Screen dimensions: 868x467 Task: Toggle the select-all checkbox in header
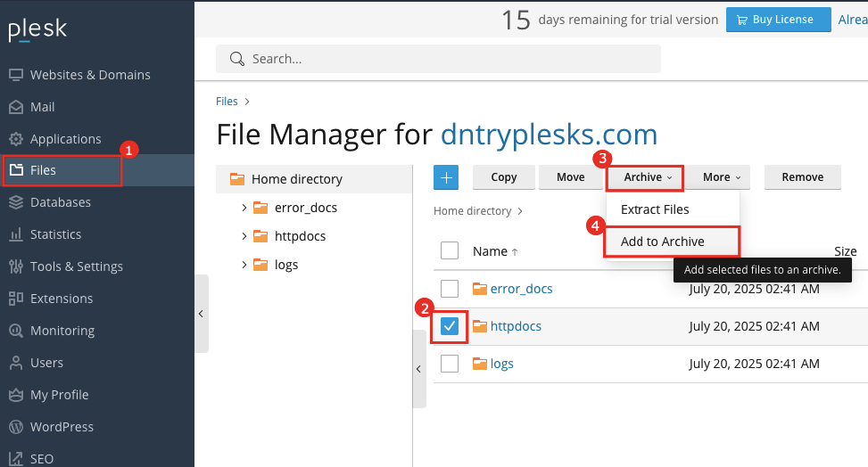pos(450,250)
